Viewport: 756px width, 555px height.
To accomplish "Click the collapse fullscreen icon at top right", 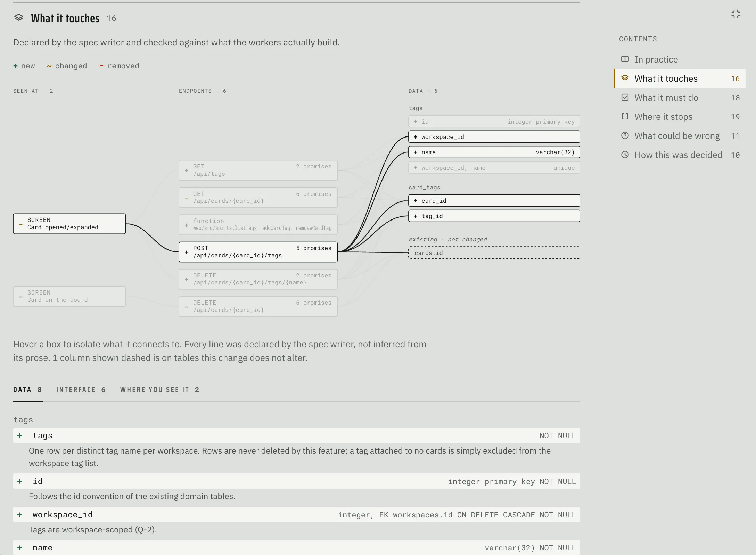I will pos(736,14).
